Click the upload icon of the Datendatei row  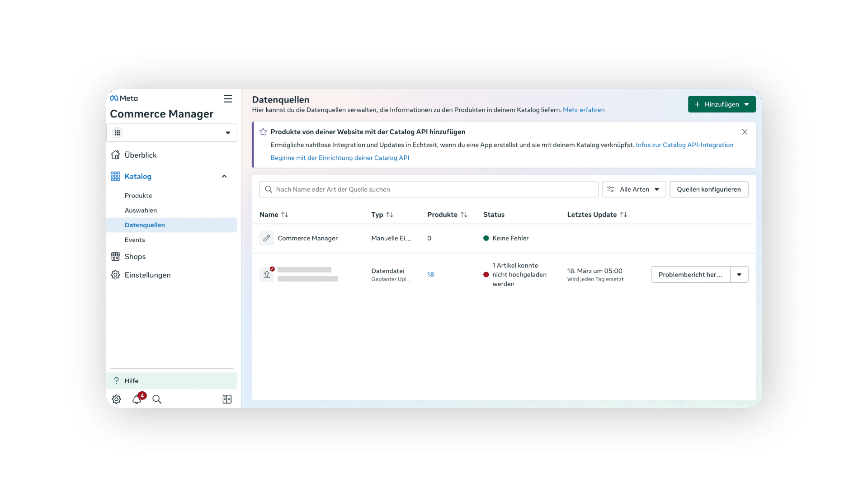(267, 274)
